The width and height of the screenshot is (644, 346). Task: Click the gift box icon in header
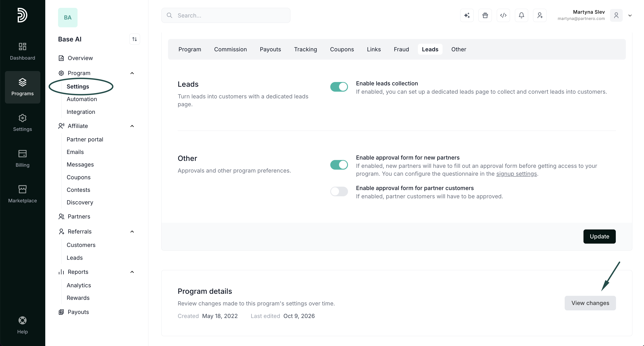click(485, 15)
